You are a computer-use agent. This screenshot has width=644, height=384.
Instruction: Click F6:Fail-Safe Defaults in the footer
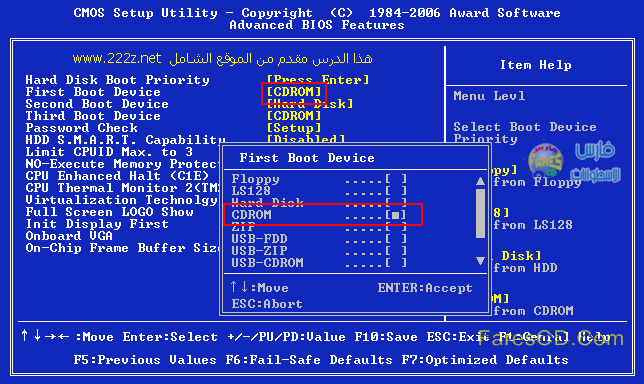[x=309, y=360]
